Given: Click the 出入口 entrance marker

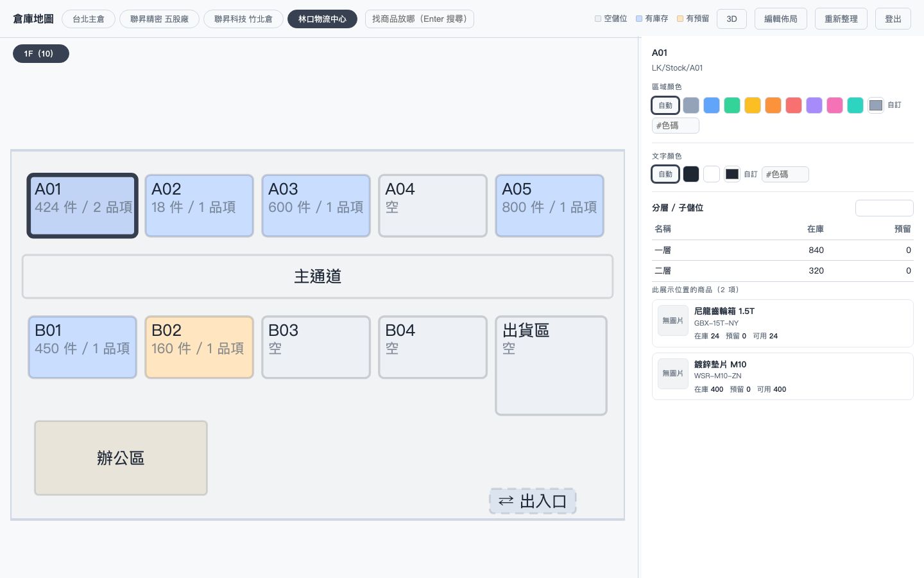Looking at the screenshot, I should tap(533, 501).
